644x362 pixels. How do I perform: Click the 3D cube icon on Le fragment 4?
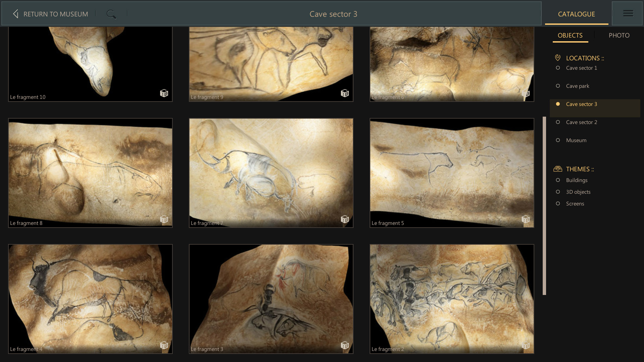pyautogui.click(x=164, y=345)
